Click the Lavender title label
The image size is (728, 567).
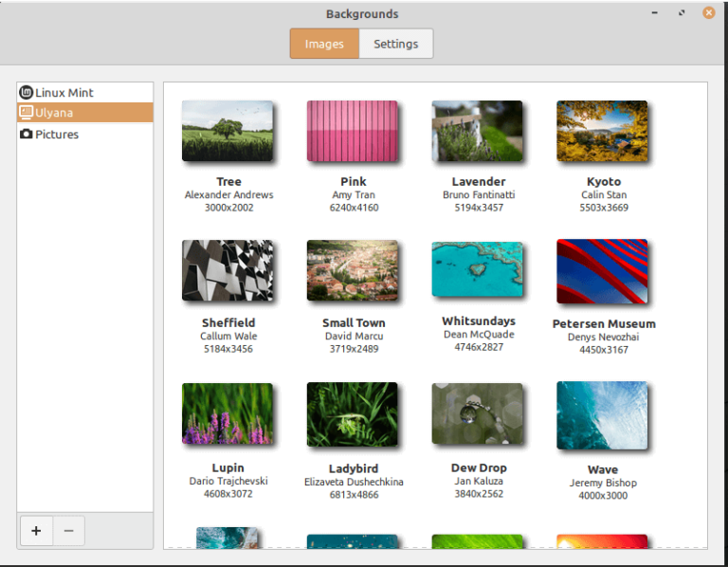[x=479, y=181]
